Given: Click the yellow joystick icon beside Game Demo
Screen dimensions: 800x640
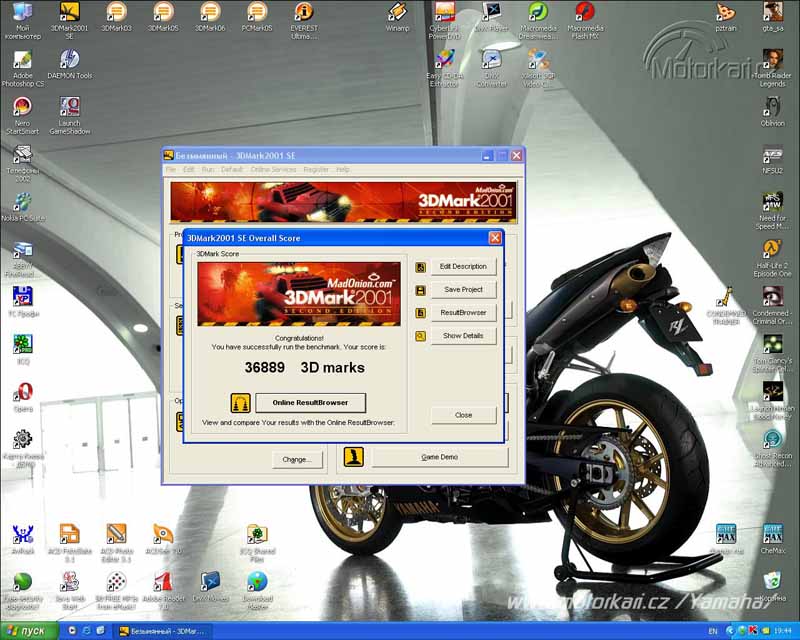Looking at the screenshot, I should (x=354, y=457).
